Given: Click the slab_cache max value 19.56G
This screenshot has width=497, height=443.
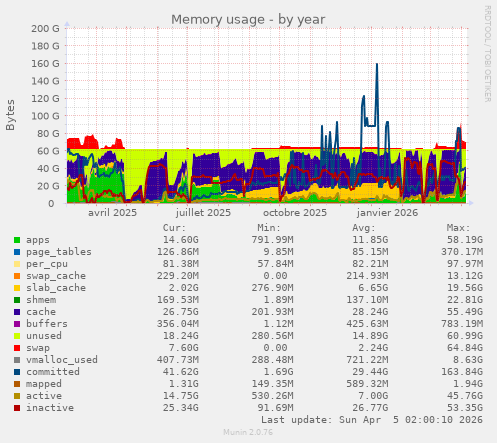Looking at the screenshot, I should click(465, 288).
